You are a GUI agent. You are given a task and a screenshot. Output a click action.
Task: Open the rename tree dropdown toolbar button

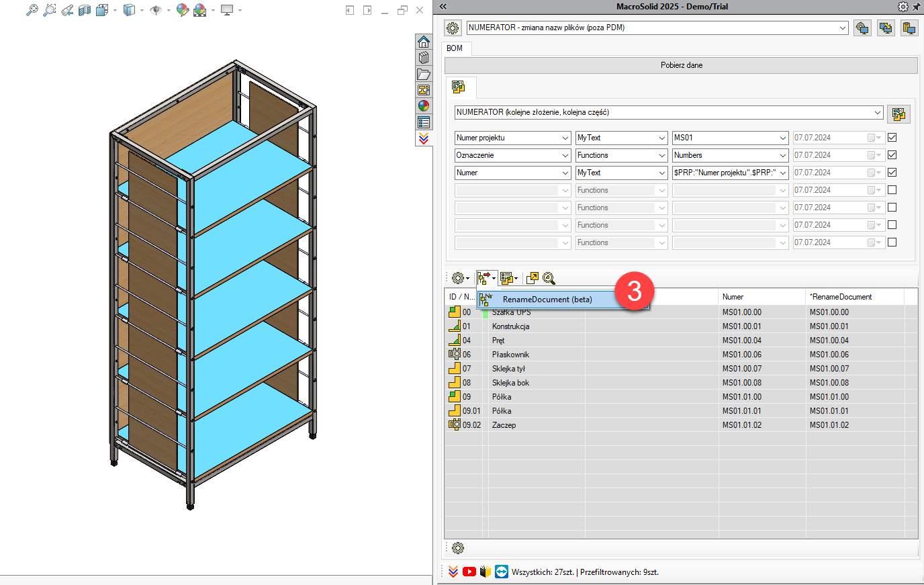486,278
